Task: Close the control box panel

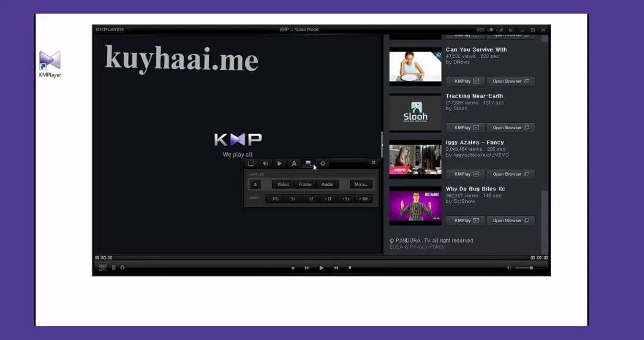Action: (374, 163)
